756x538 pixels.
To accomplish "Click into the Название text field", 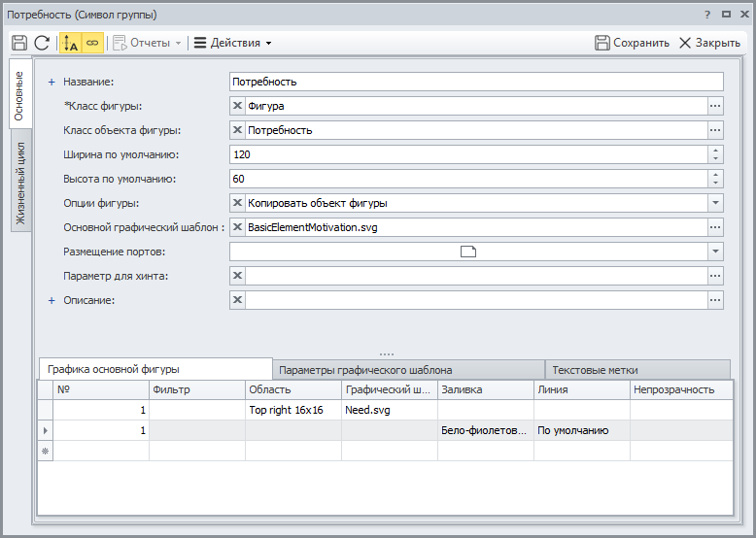I will click(x=476, y=82).
